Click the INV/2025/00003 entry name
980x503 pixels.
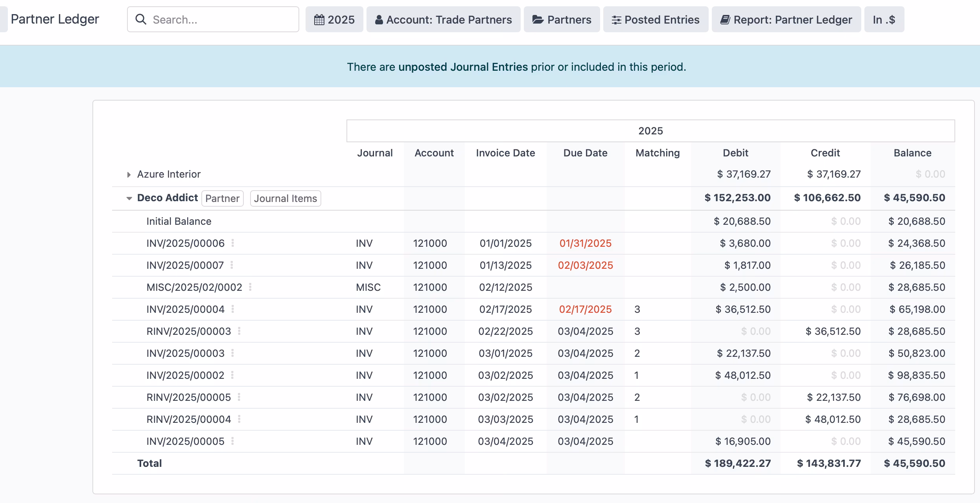pyautogui.click(x=185, y=353)
